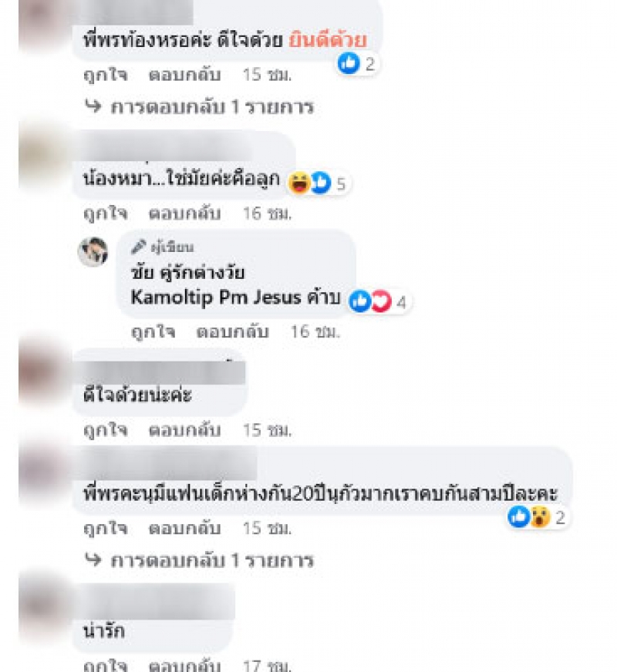Click the author pencil badge icon
Viewport: 617px width, 672px height.
click(139, 247)
